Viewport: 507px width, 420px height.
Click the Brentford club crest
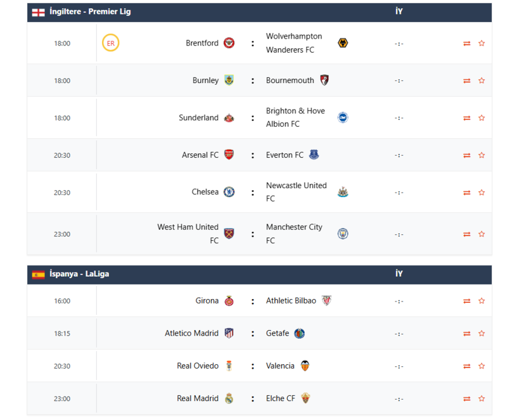[x=229, y=43]
